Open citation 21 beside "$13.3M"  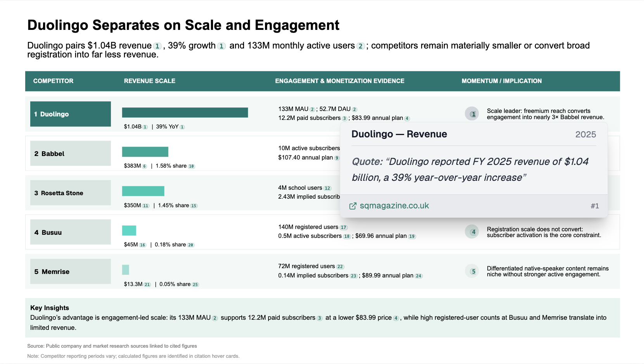click(x=147, y=284)
